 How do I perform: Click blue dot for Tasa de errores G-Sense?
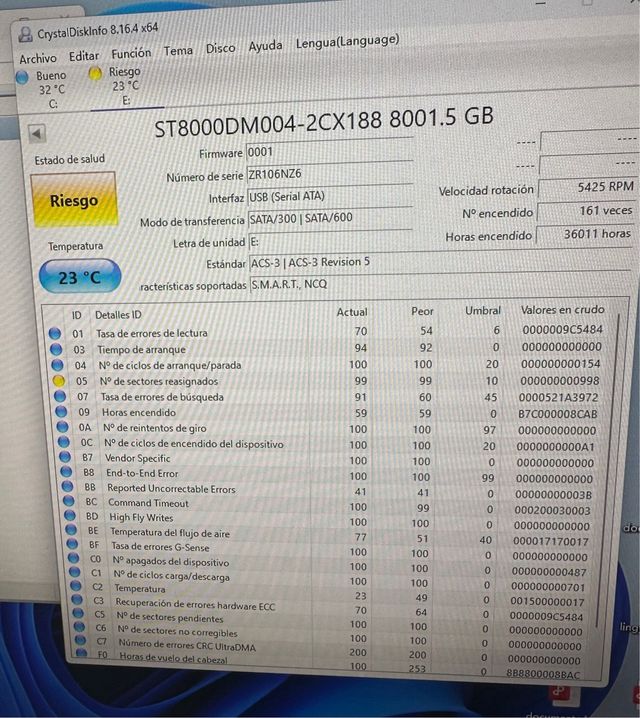pyautogui.click(x=72, y=544)
